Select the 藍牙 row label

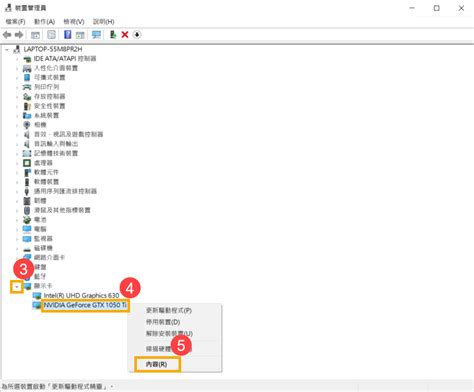coord(40,277)
